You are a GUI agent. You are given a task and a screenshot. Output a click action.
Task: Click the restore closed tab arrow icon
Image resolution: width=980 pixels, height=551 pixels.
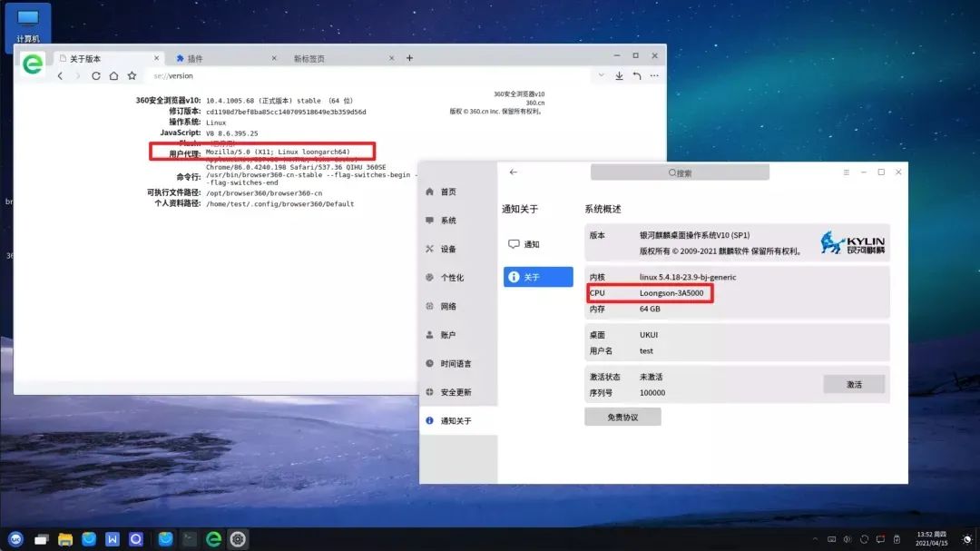[637, 75]
